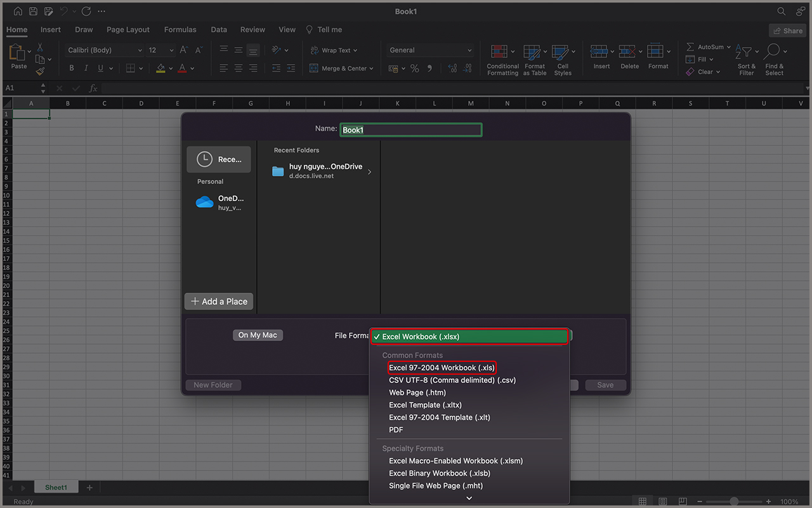Viewport: 812px width, 508px height.
Task: Click the Sheet1 tab
Action: tap(56, 488)
